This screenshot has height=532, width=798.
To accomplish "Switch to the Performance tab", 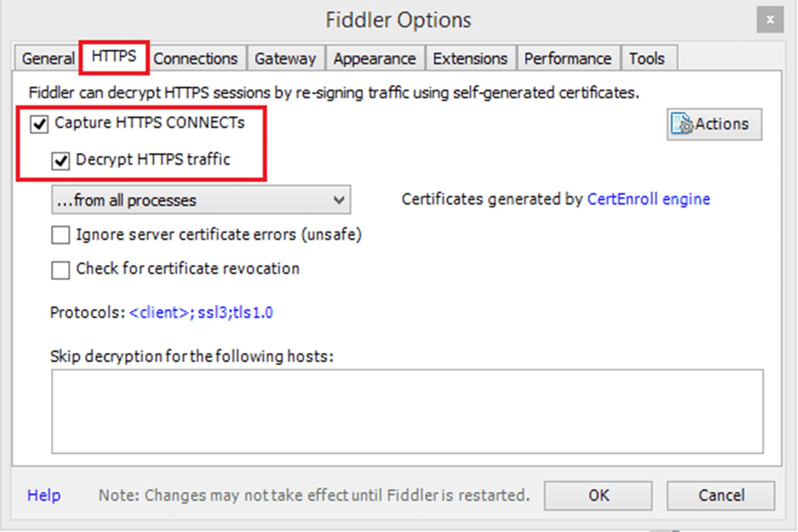I will click(568, 58).
